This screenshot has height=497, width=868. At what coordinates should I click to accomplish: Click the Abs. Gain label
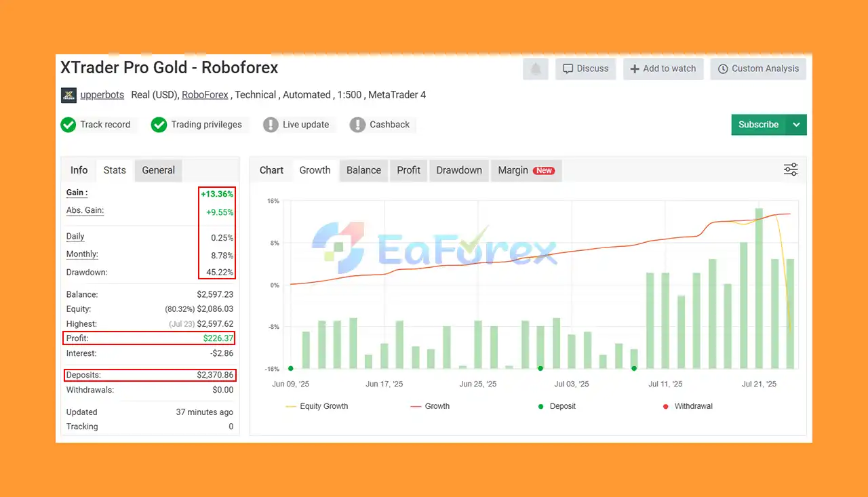click(85, 211)
